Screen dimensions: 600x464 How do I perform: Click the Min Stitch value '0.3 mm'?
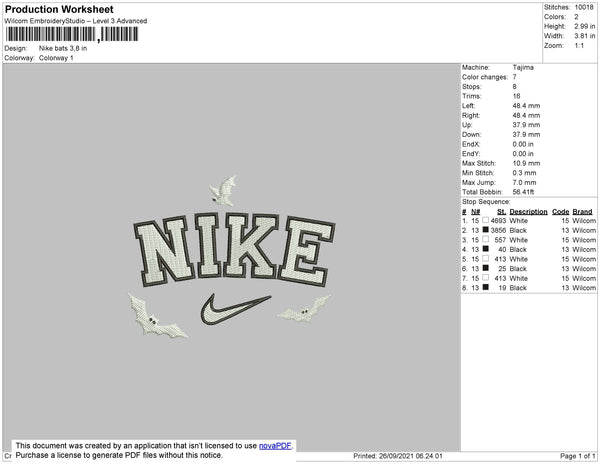(x=525, y=173)
